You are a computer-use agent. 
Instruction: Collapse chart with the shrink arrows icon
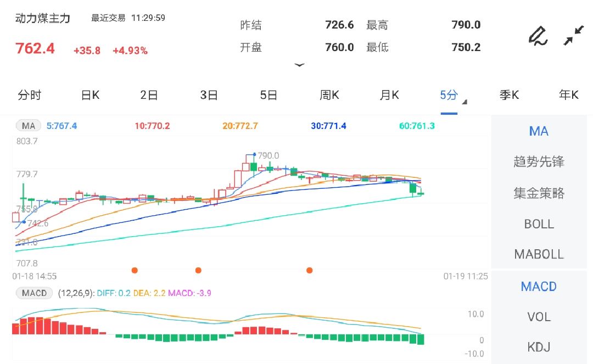[574, 36]
